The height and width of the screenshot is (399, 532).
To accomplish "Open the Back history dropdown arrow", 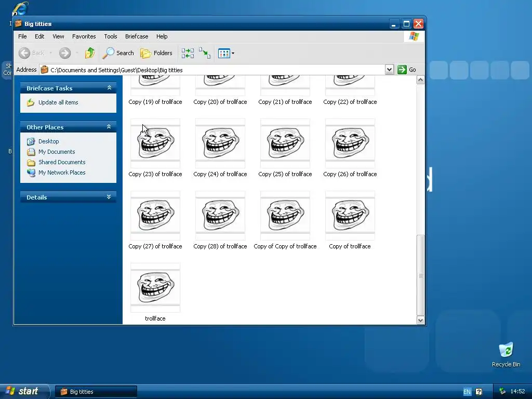I will tap(50, 53).
